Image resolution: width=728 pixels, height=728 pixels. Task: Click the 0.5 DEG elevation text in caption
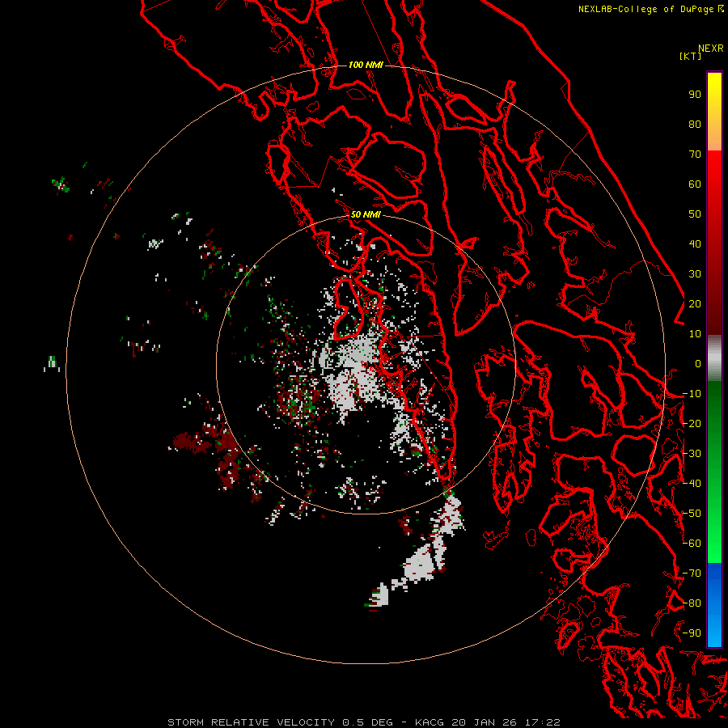coord(367,722)
